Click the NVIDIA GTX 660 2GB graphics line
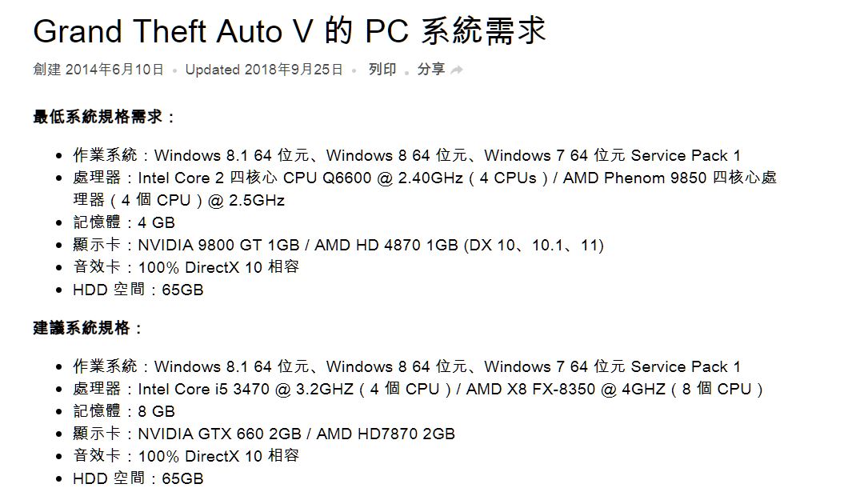 coord(264,434)
